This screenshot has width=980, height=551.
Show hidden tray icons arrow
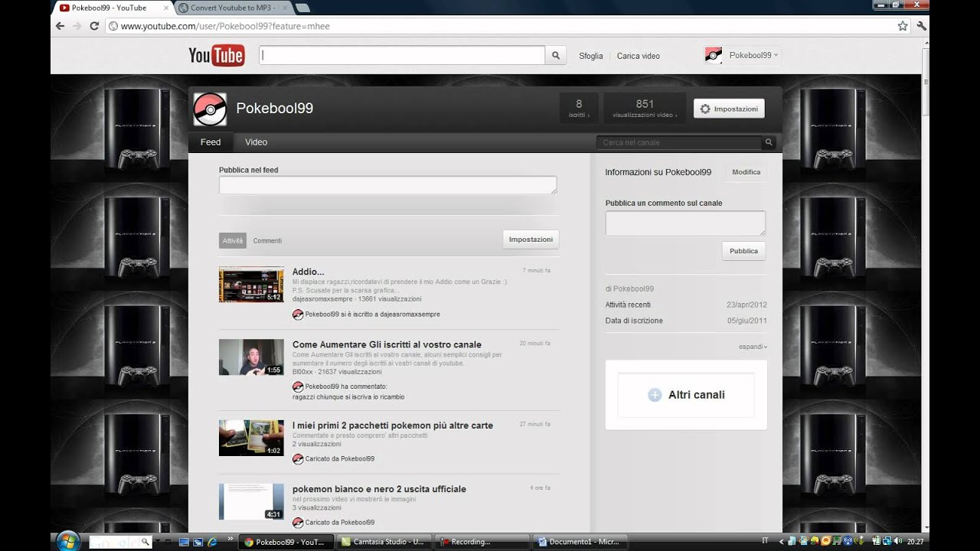pyautogui.click(x=780, y=541)
